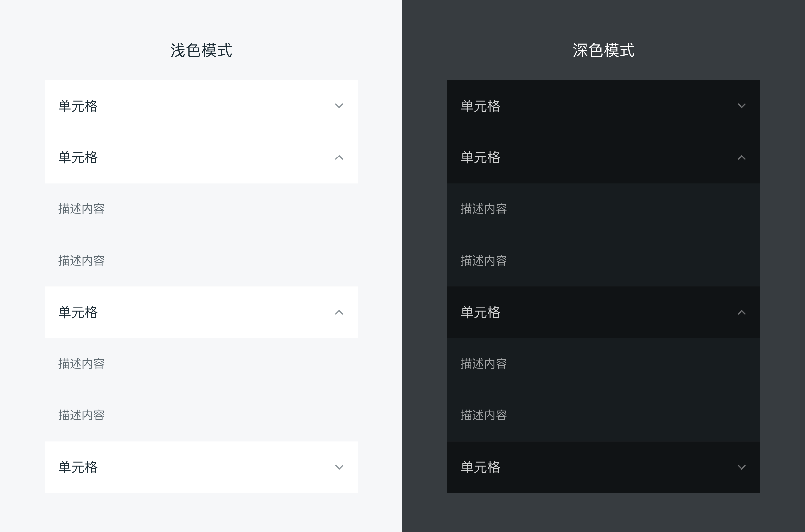Image resolution: width=805 pixels, height=532 pixels.
Task: Collapse second dark-mode cell up chevron
Action: [741, 157]
